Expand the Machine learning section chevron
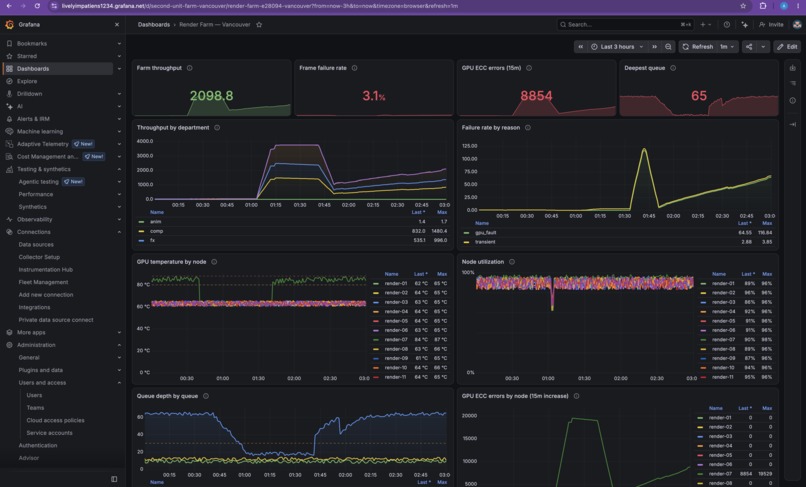 coord(119,132)
